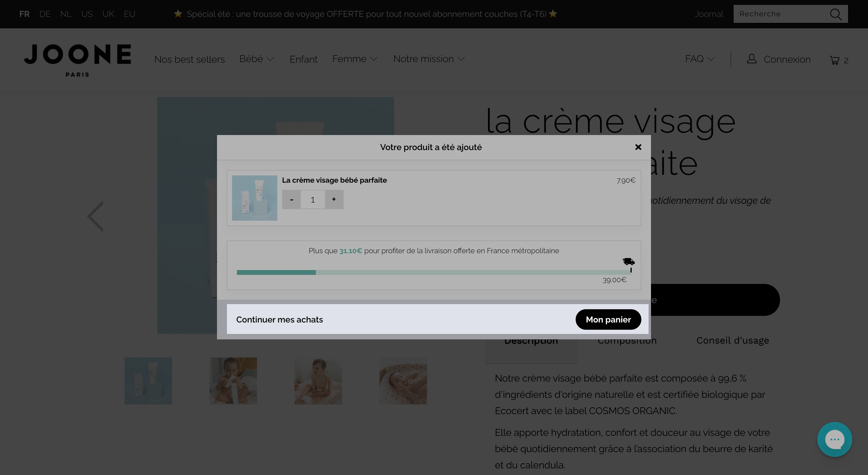Click Continuer mes achats
This screenshot has height=475, width=868.
[x=279, y=320]
